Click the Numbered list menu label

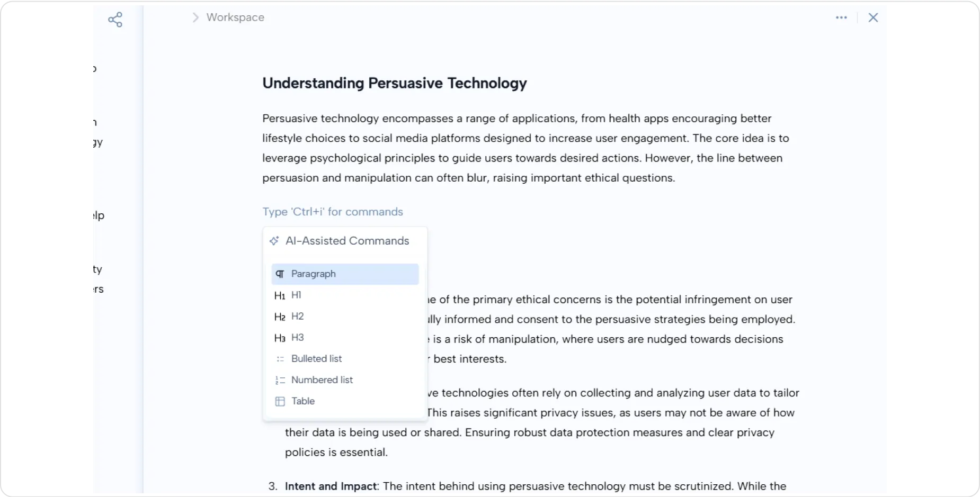pos(322,380)
